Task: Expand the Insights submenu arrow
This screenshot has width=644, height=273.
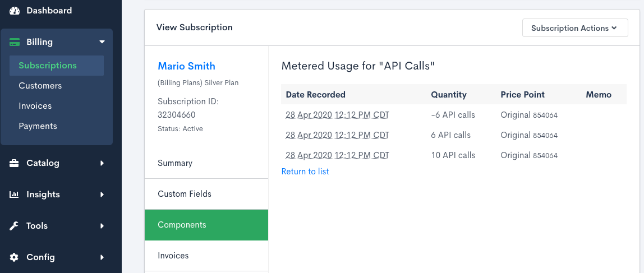Action: click(102, 195)
